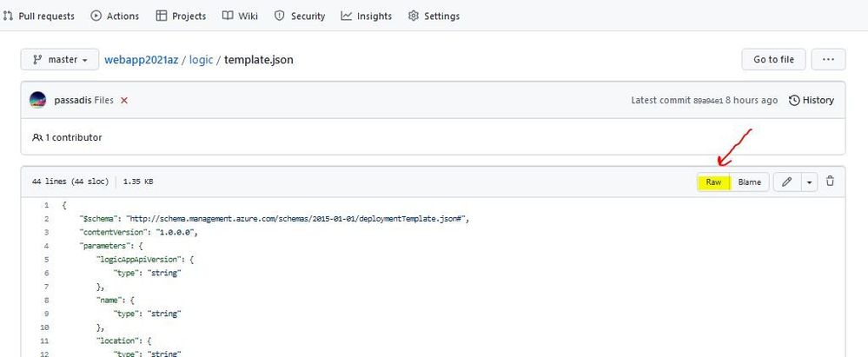
Task: Open the Pull requests tab
Action: point(39,16)
